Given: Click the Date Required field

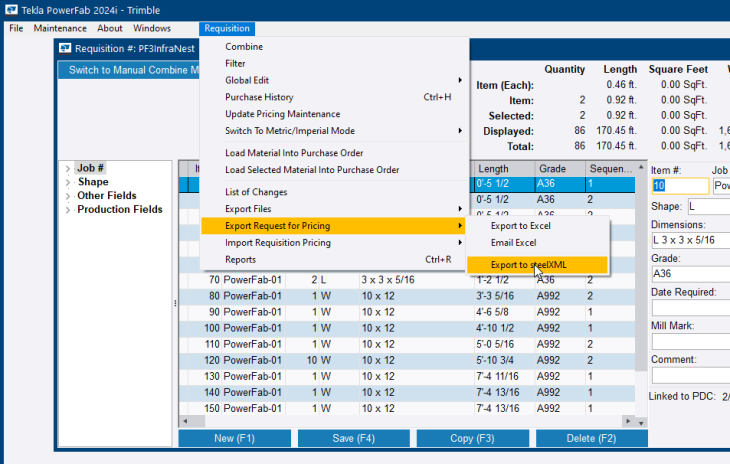Looking at the screenshot, I should point(691,308).
